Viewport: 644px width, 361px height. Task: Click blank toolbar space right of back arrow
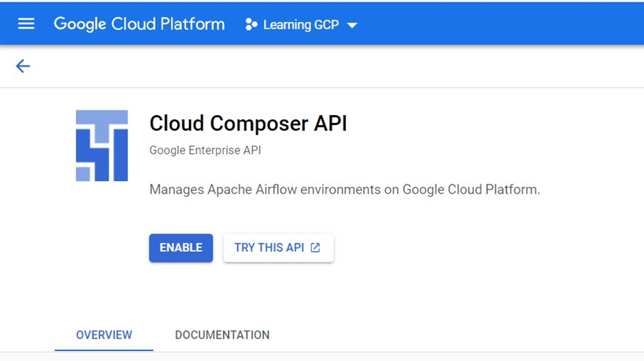click(x=330, y=65)
